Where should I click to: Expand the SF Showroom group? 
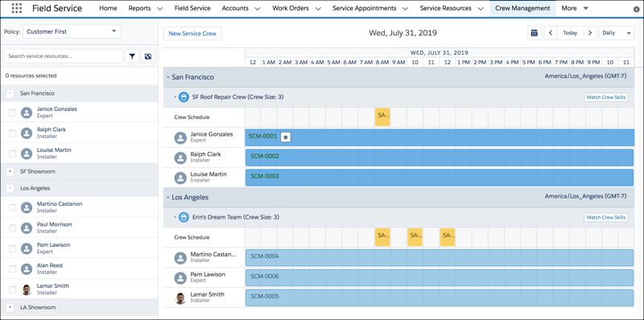[10, 171]
